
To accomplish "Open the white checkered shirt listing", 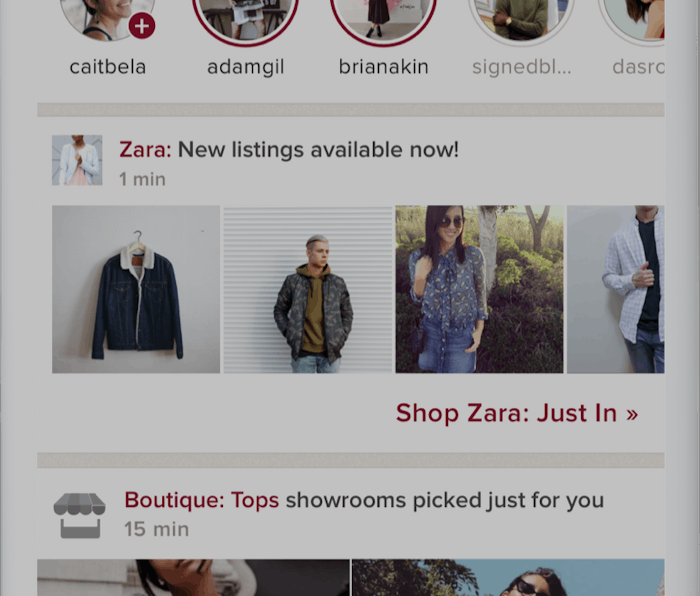I will (x=616, y=289).
